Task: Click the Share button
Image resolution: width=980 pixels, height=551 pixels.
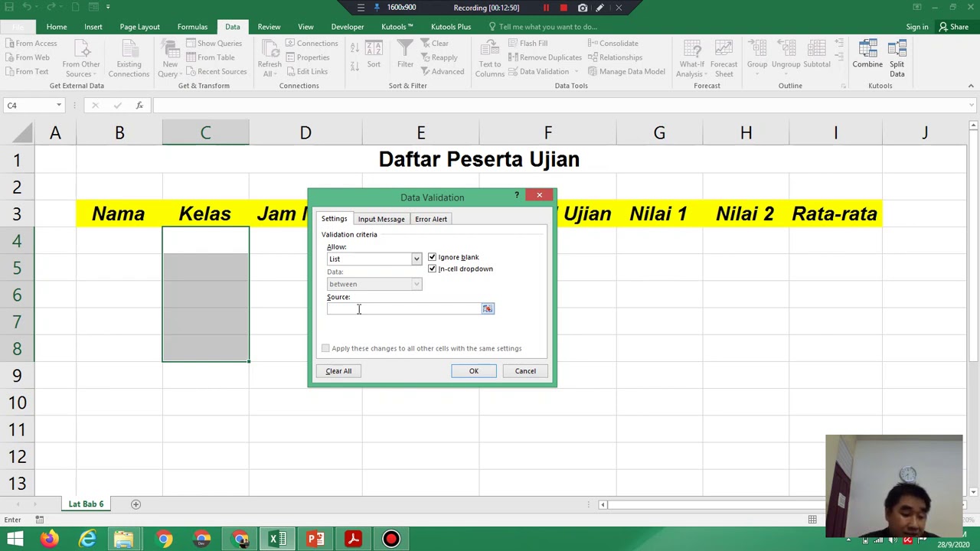Action: 952,27
